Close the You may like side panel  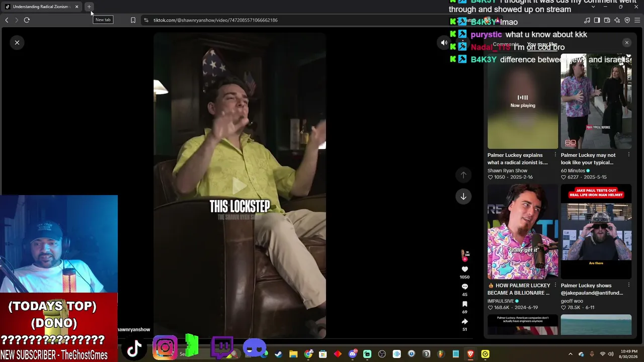(627, 43)
